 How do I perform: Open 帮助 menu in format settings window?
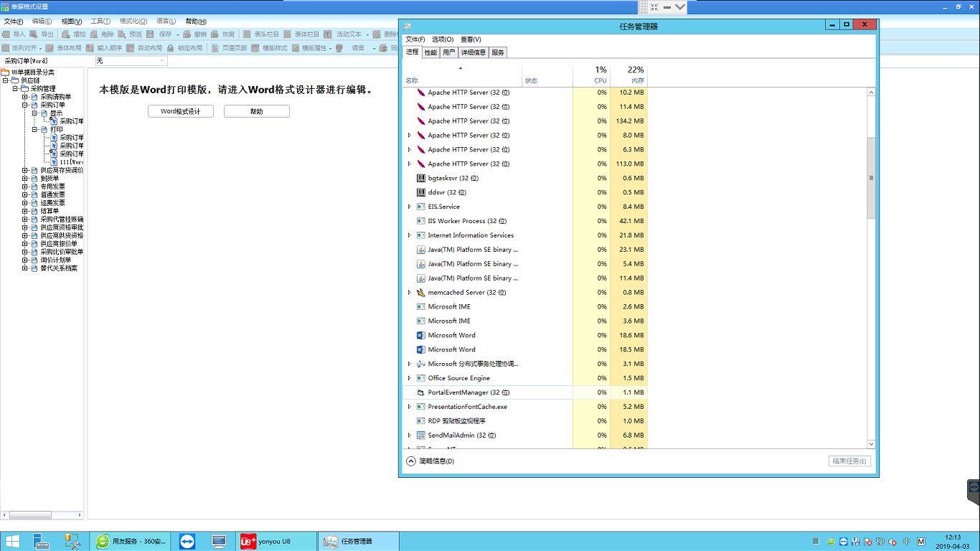click(196, 22)
